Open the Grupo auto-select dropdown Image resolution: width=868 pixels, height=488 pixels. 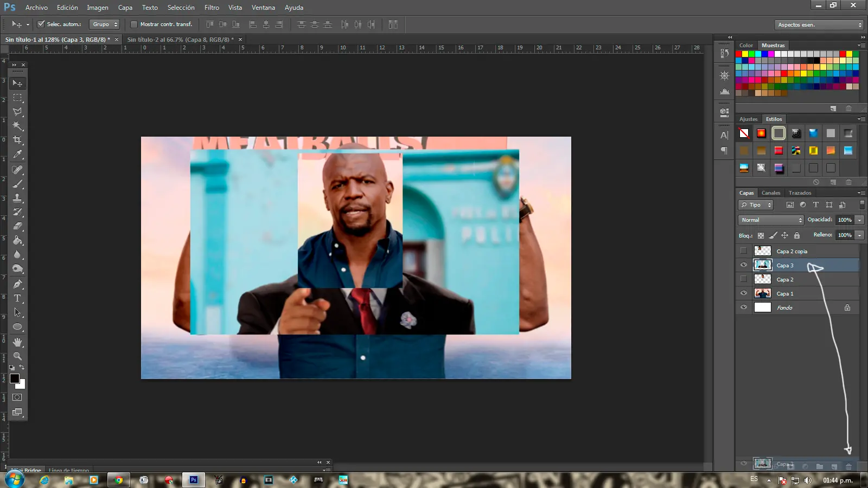[104, 24]
